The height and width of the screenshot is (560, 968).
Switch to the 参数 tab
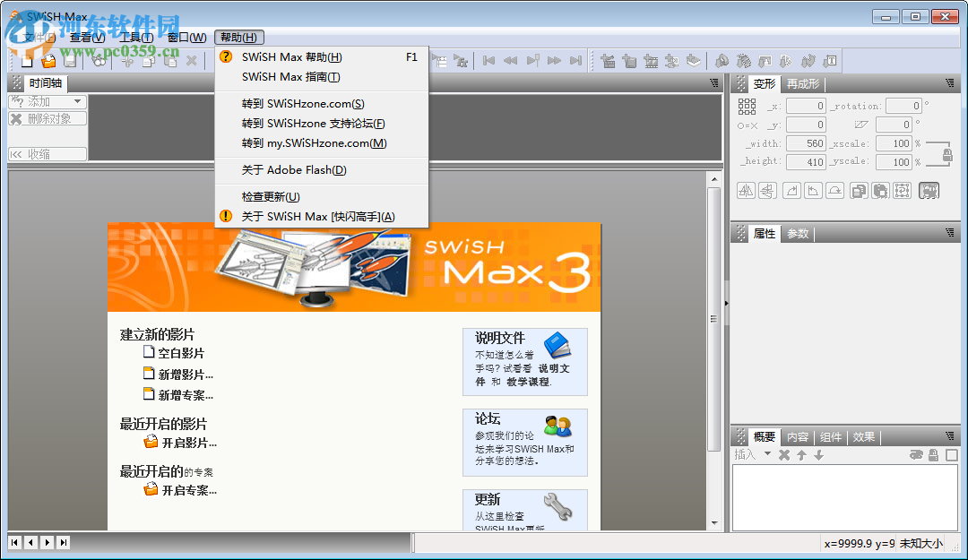coord(797,233)
